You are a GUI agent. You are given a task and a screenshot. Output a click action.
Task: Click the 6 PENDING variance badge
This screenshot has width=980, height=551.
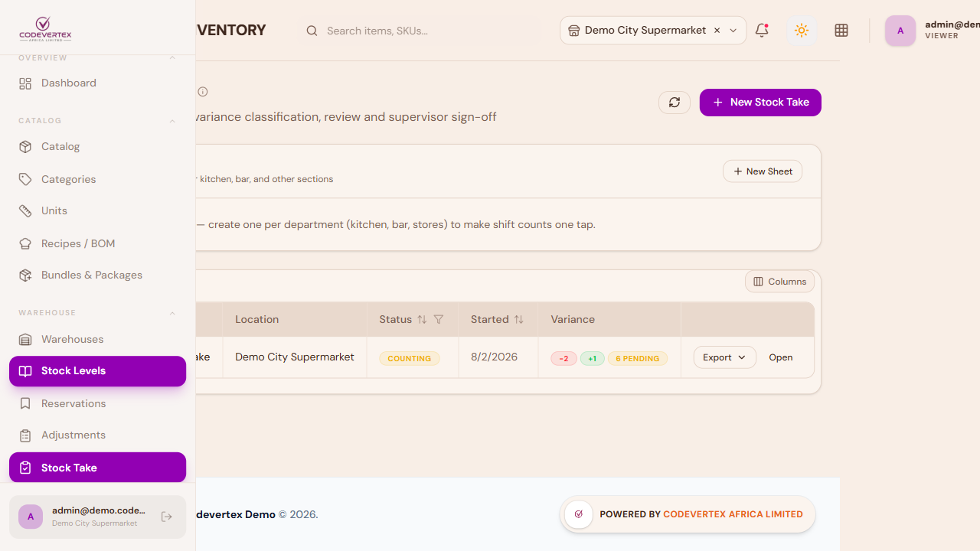tap(638, 358)
